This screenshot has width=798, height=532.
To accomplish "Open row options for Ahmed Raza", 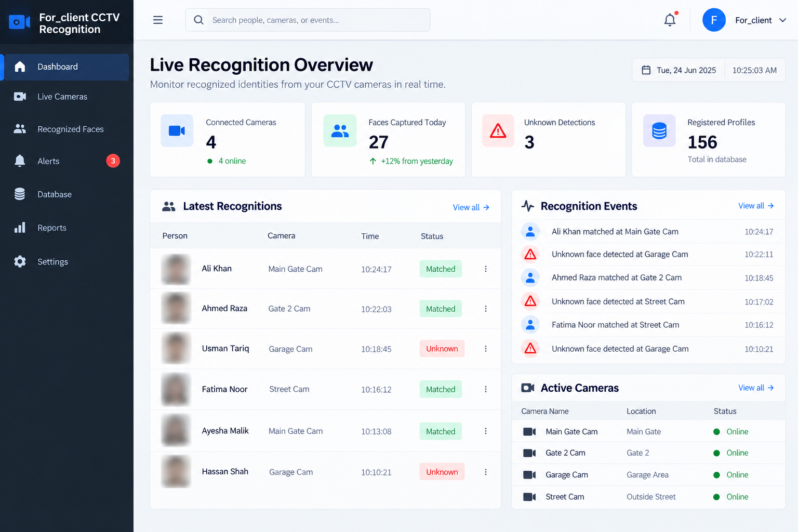I will click(486, 309).
